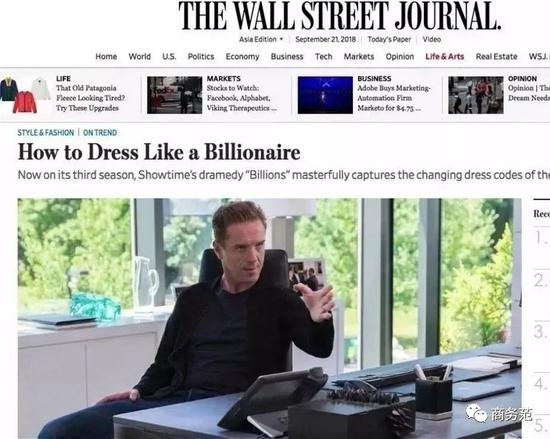
Task: Select the Politics navigation item
Action: pos(201,56)
